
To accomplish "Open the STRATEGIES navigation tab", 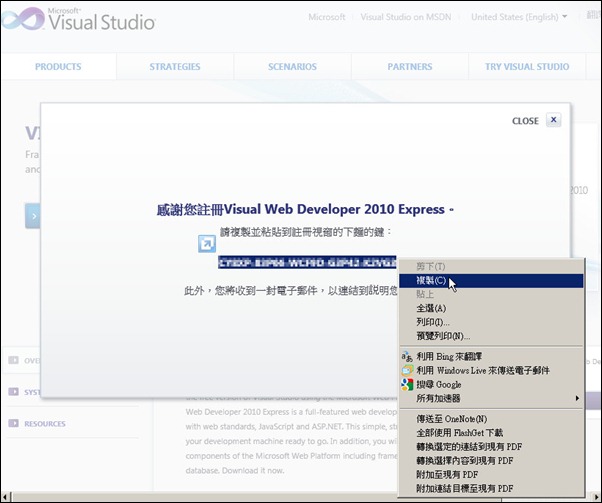I will (175, 66).
